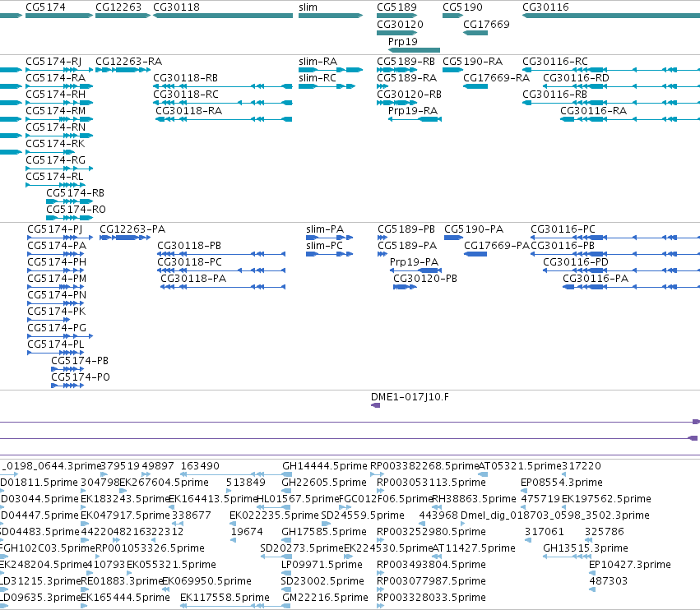700x610 pixels.
Task: Click transcript CG5174-RM label
Action: 55,111
